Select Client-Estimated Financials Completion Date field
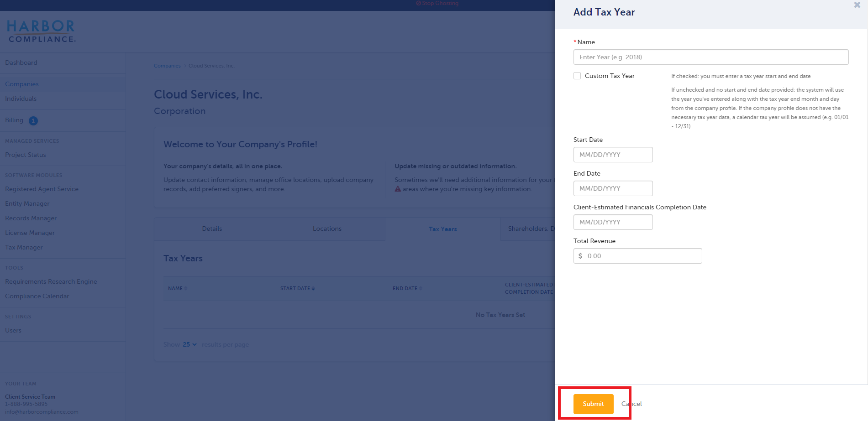868x421 pixels. pos(613,222)
